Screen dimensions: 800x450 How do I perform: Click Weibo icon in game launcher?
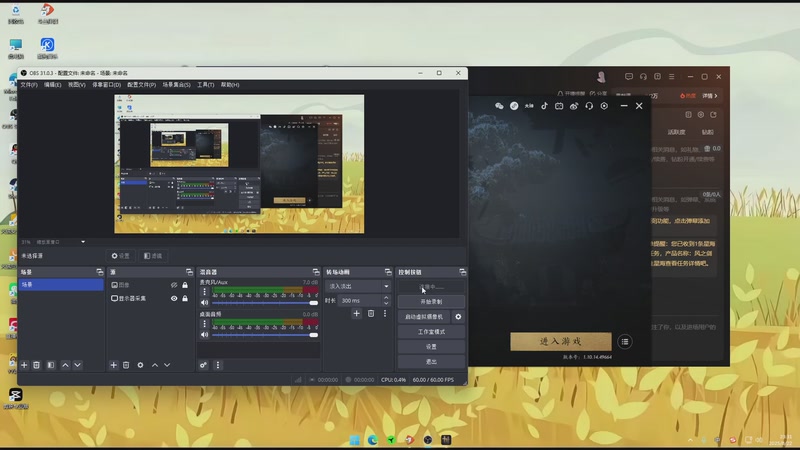574,106
